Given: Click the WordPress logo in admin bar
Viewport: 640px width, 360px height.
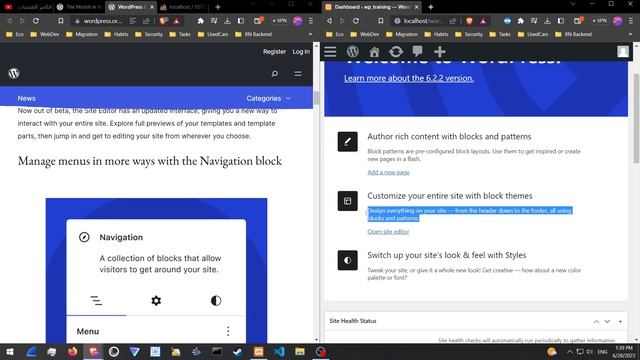Looking at the screenshot, I should (353, 52).
